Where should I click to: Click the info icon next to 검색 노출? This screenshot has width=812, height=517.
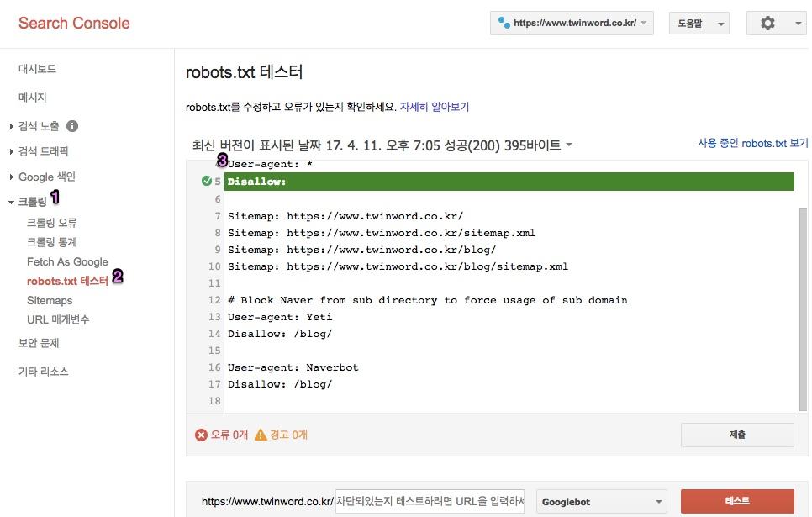72,126
